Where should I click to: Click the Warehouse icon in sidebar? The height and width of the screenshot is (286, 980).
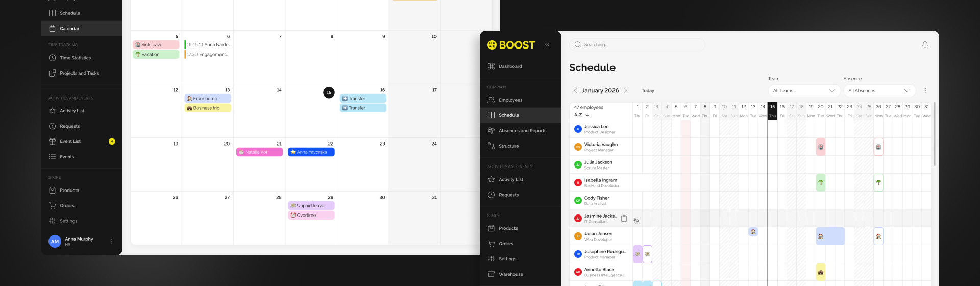point(491,274)
